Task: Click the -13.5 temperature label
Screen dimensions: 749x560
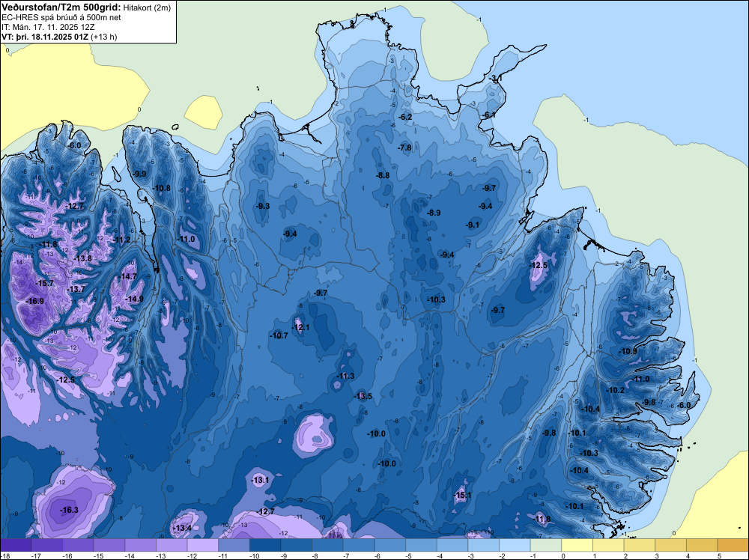Action: pos(363,397)
